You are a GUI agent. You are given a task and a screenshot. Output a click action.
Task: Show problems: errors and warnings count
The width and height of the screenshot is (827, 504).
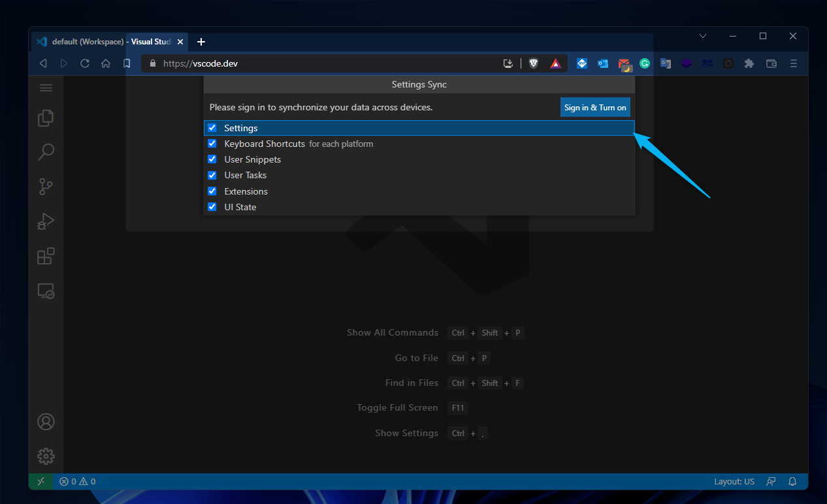click(x=77, y=482)
